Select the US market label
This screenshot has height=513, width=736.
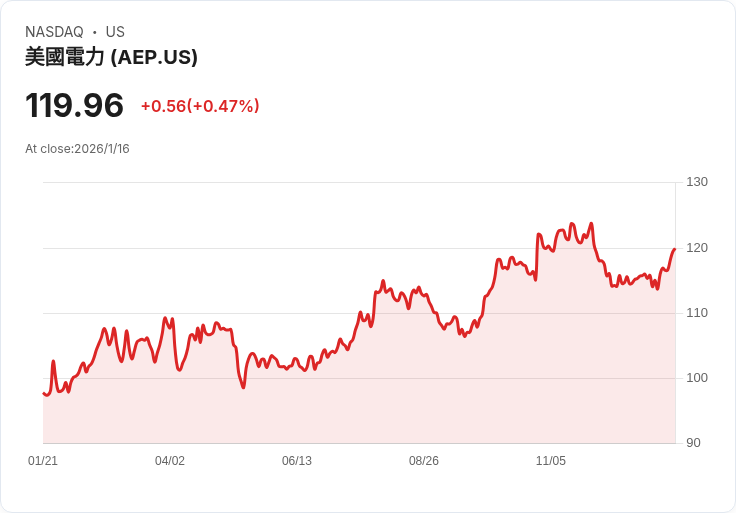tap(115, 32)
